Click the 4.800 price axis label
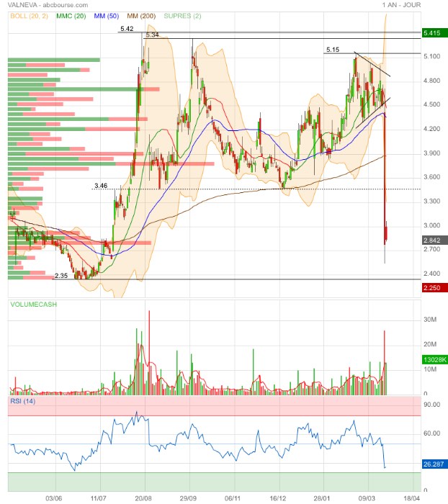The width and height of the screenshot is (448, 504). (x=432, y=81)
